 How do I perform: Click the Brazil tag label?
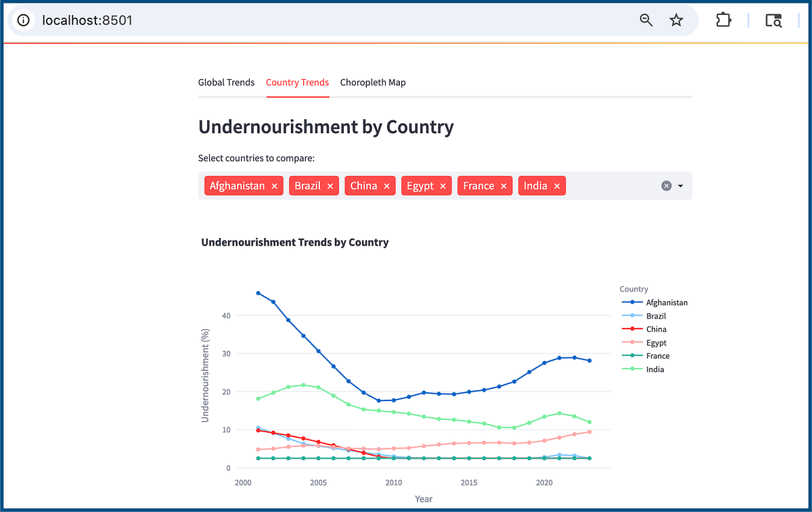tap(308, 186)
